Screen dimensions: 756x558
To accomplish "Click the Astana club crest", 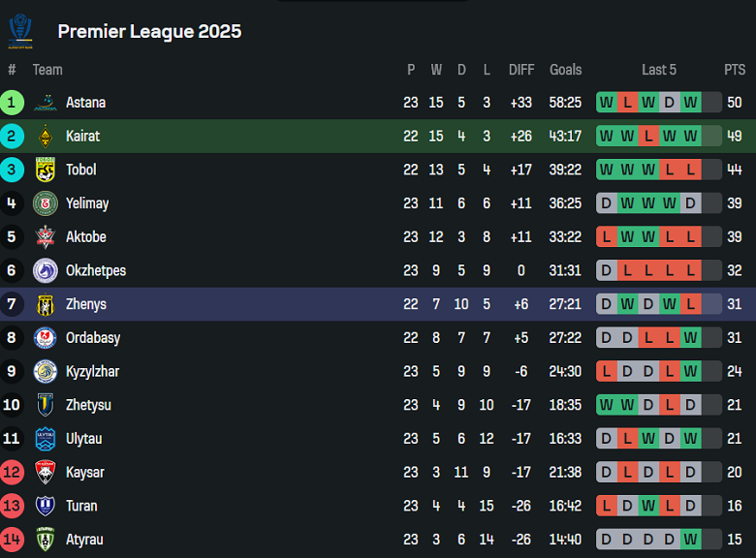I will [x=46, y=103].
